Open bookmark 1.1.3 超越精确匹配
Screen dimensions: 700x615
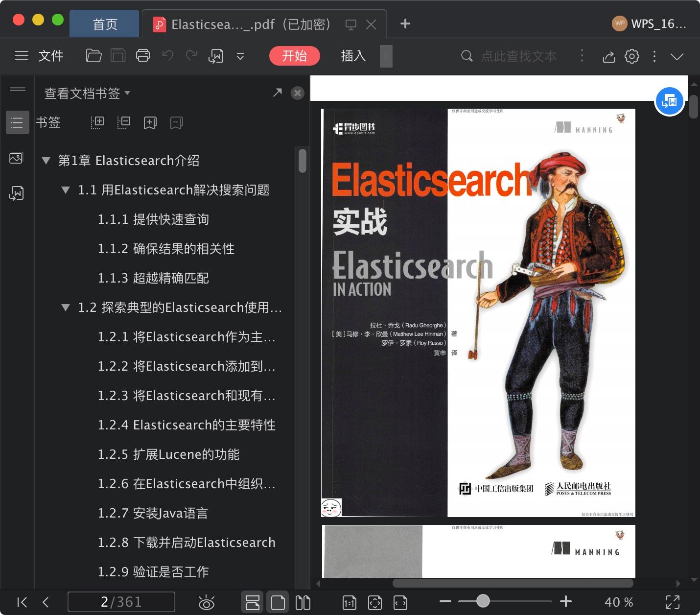[153, 278]
